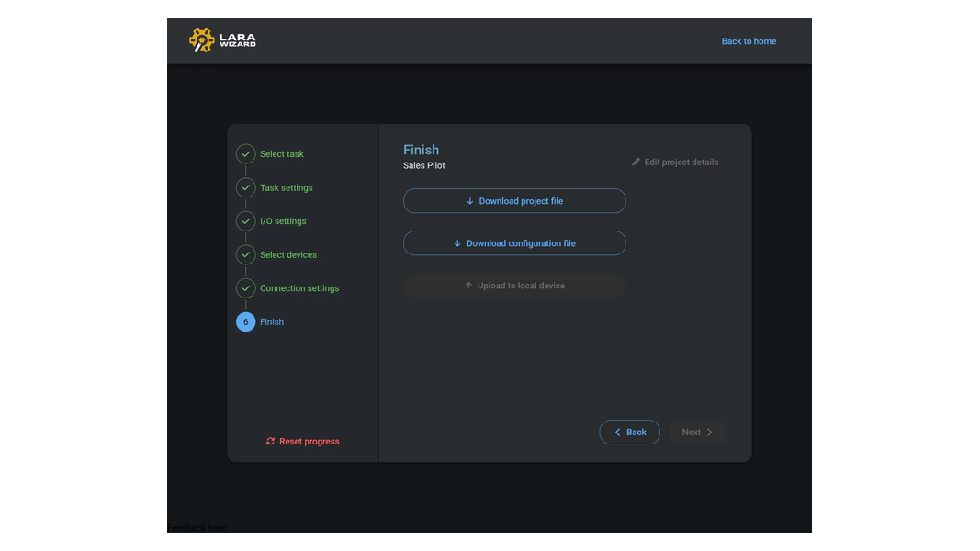The image size is (980, 551).
Task: Click the LARA Wizard gear logo
Action: [202, 40]
